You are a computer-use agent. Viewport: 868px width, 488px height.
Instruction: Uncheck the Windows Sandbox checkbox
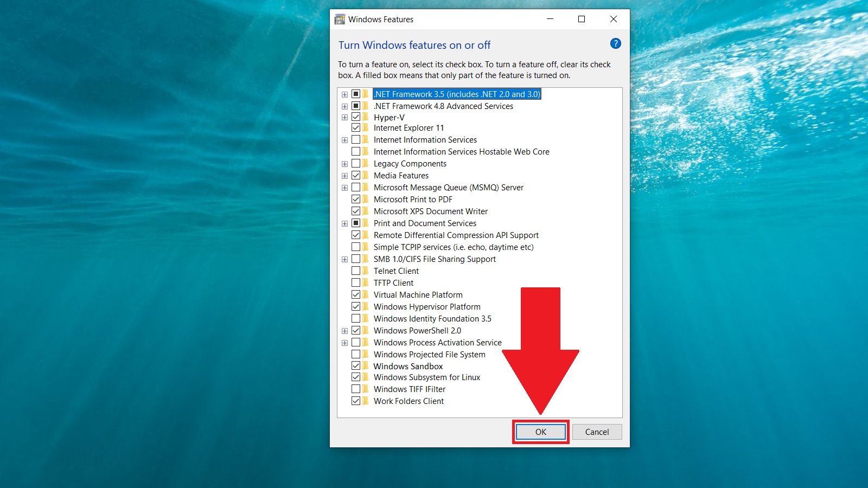pyautogui.click(x=356, y=366)
